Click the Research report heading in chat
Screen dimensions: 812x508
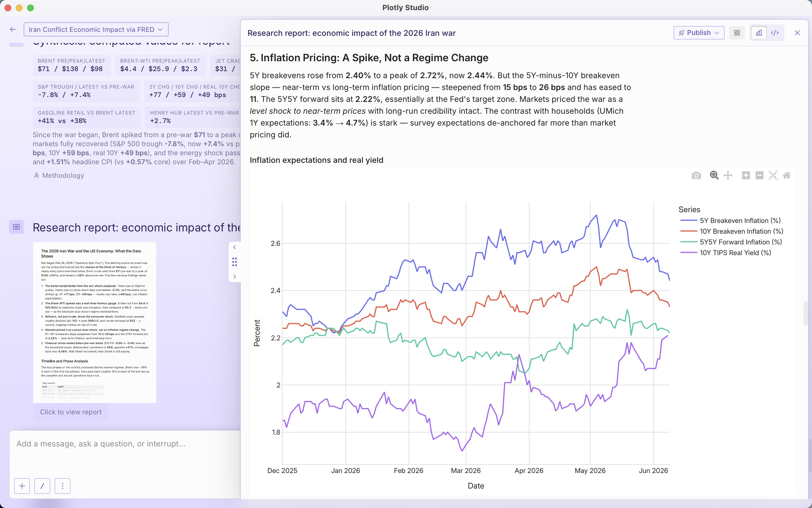137,227
